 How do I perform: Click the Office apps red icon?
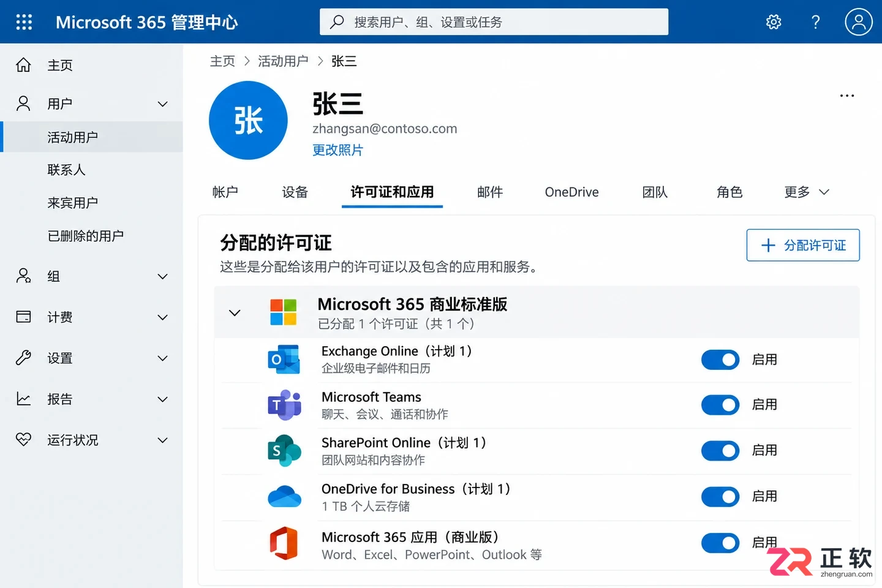[x=284, y=543]
